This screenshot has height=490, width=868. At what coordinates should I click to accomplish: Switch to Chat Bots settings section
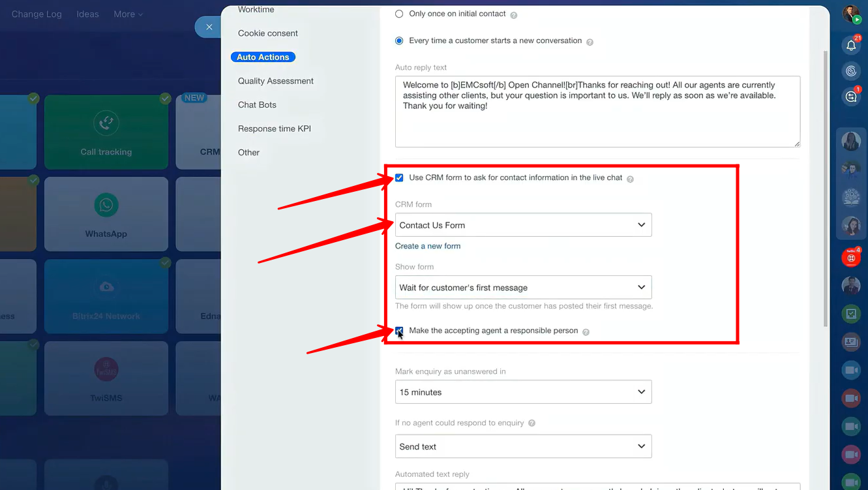pyautogui.click(x=257, y=105)
